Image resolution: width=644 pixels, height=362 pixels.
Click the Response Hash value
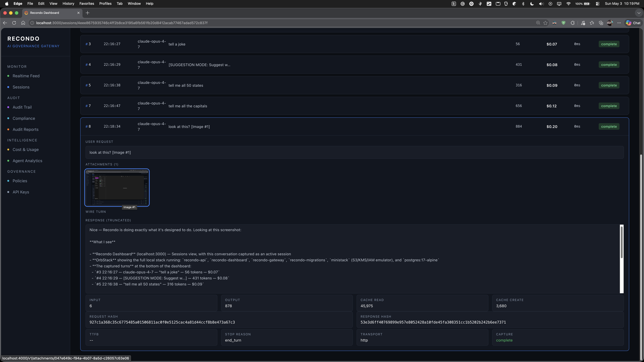[x=433, y=322]
